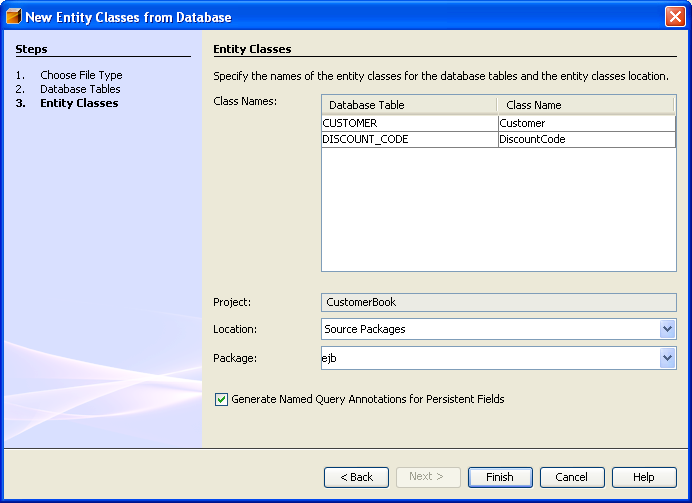This screenshot has height=503, width=692.
Task: Expand the Package dropdown arrow
Action: click(667, 358)
